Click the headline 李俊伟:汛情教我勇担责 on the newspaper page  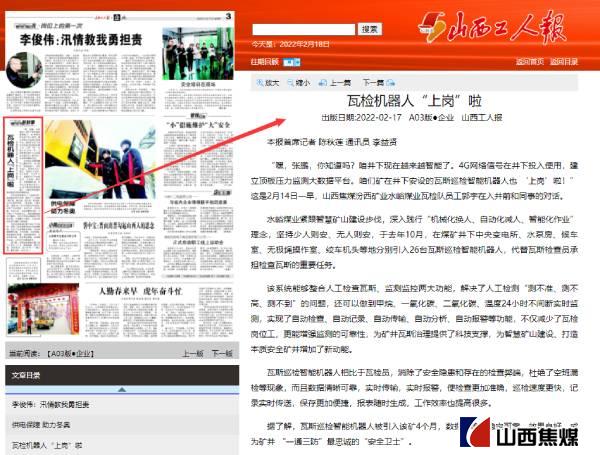tap(81, 40)
